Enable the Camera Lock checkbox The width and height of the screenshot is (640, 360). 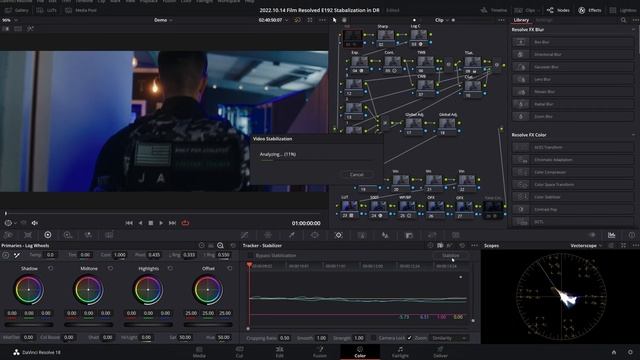[x=373, y=338]
